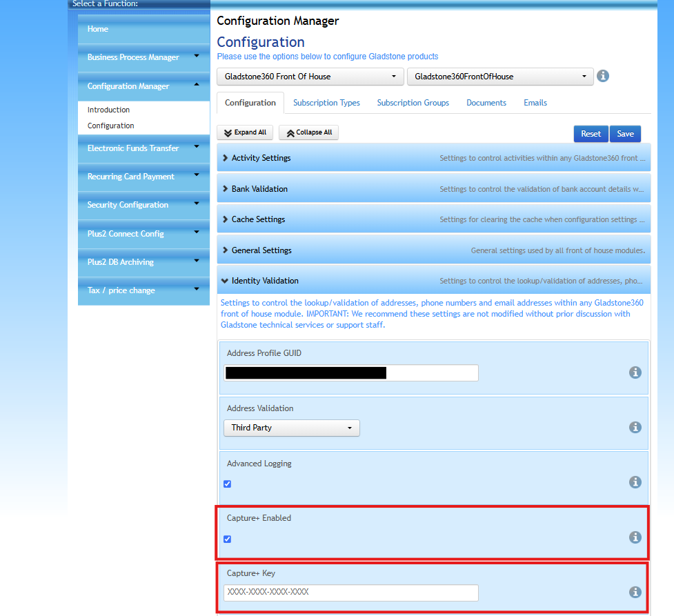Untick the Advanced Logging checkbox
This screenshot has width=674, height=616.
[x=228, y=484]
